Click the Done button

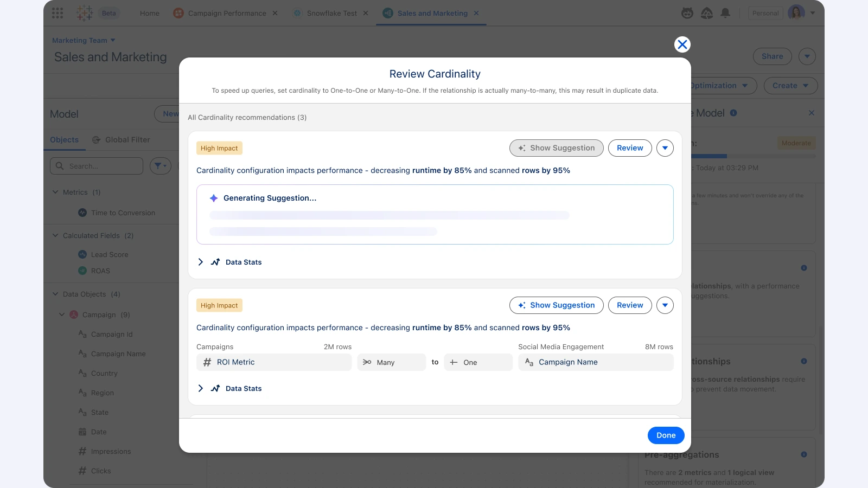point(666,435)
